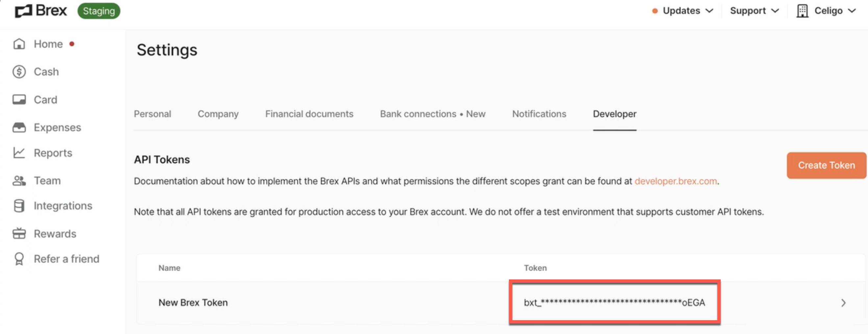Click the Cash dollar-circle icon
Viewport: 868px width, 334px height.
point(19,72)
